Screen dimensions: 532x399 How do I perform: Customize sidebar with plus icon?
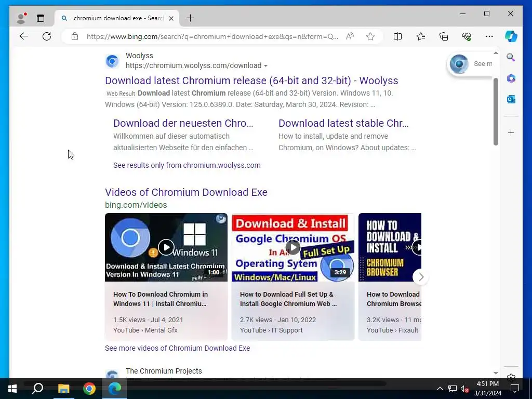click(x=511, y=132)
